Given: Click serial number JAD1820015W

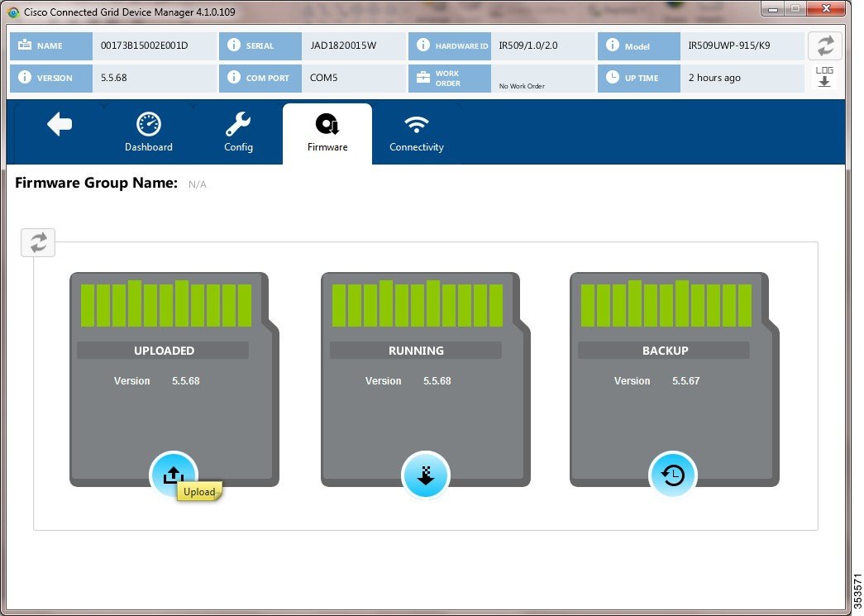Looking at the screenshot, I should pyautogui.click(x=343, y=45).
